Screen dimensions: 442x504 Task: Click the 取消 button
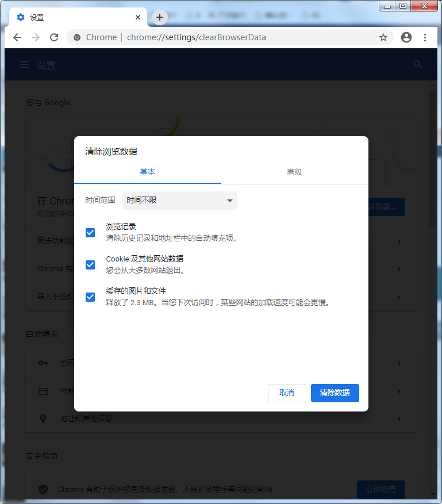coord(287,393)
